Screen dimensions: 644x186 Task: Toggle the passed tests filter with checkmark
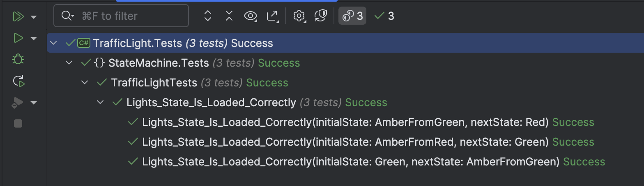[384, 16]
